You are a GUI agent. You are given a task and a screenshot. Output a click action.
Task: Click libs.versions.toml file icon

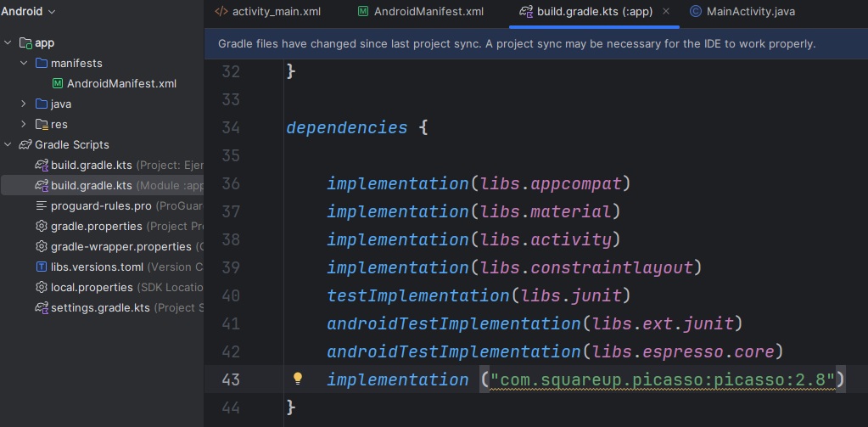[x=42, y=267]
